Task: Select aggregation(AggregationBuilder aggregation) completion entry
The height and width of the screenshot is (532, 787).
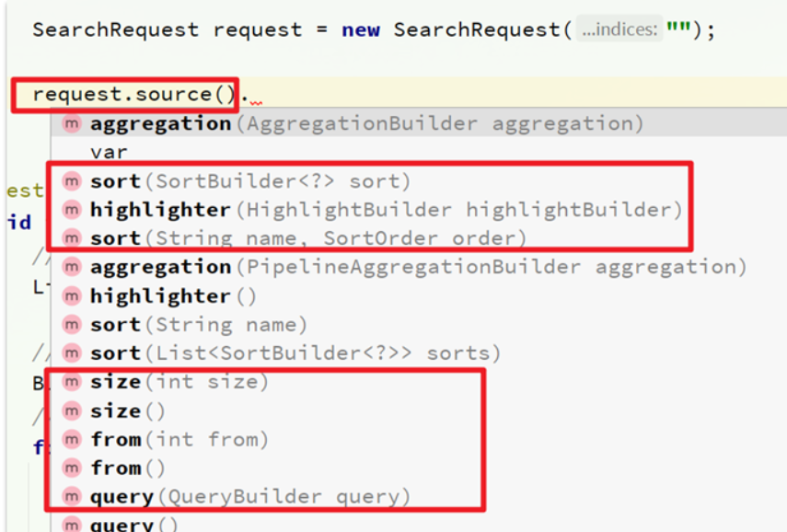Action: coord(419,123)
